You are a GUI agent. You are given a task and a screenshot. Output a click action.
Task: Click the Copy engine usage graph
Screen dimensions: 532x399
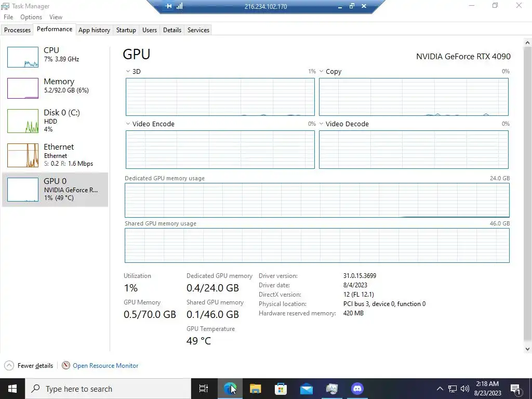pyautogui.click(x=414, y=97)
